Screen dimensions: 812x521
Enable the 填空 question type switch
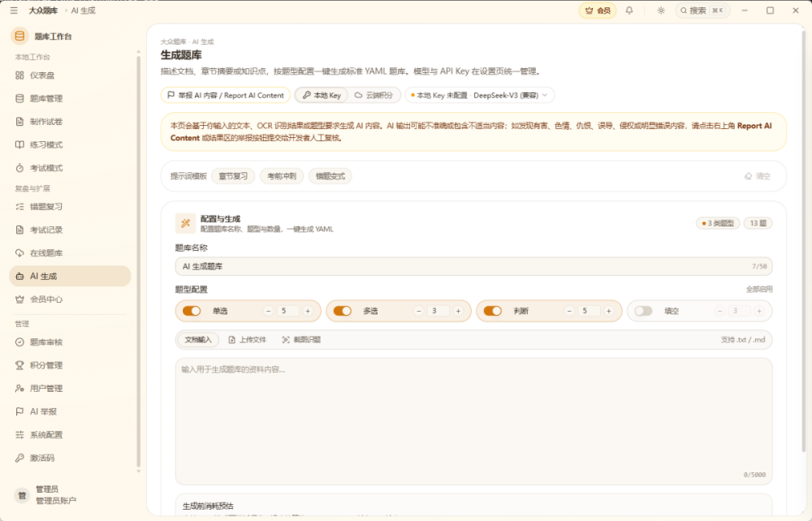coord(643,311)
